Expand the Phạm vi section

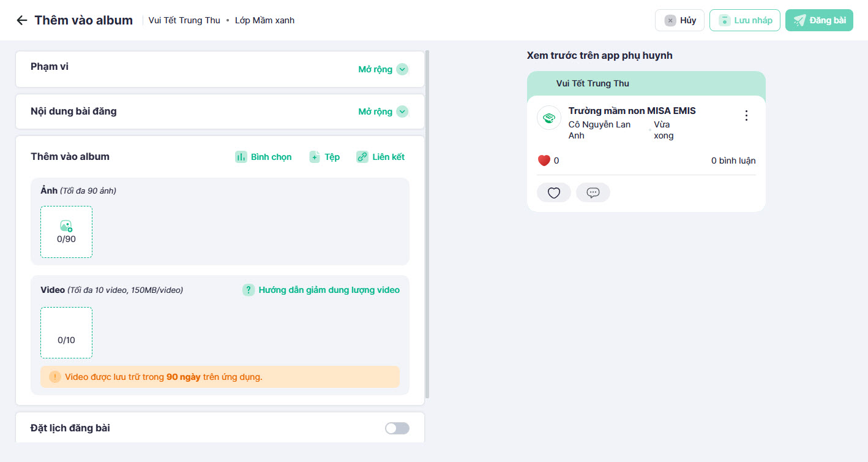375,69
